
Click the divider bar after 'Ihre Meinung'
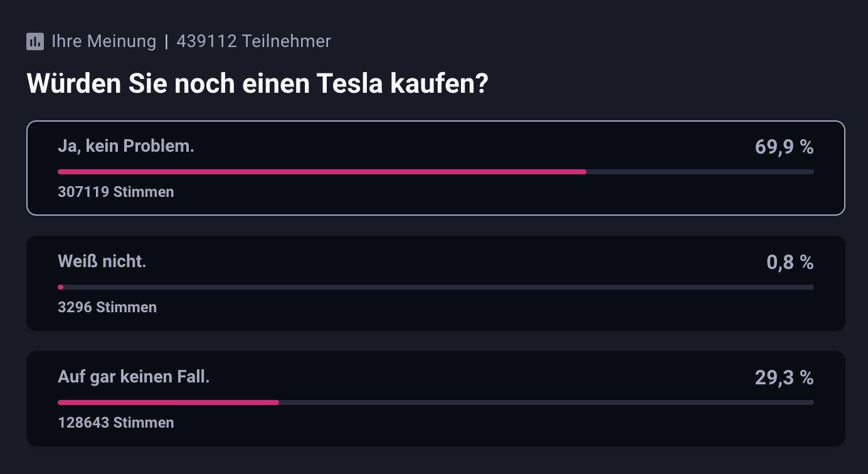166,42
